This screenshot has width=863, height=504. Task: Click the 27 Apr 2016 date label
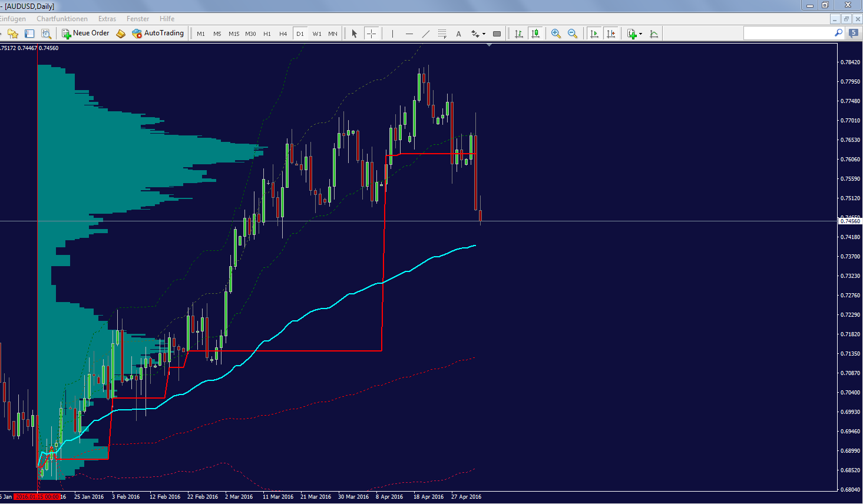tap(467, 497)
